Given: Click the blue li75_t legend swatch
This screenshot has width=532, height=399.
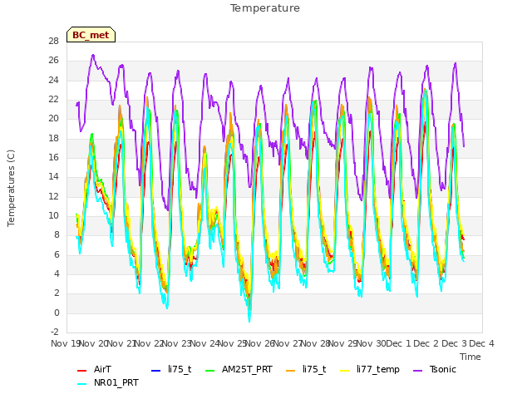Looking at the screenshot, I should (x=155, y=371).
